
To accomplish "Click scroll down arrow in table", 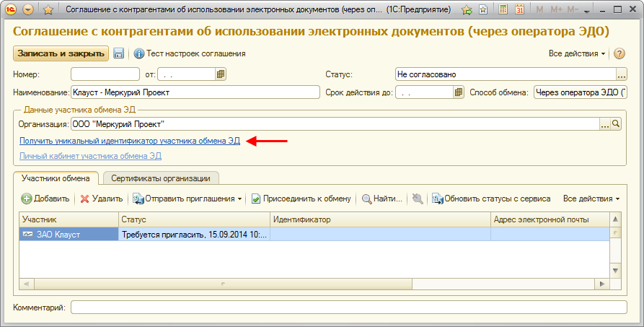I will tap(615, 271).
